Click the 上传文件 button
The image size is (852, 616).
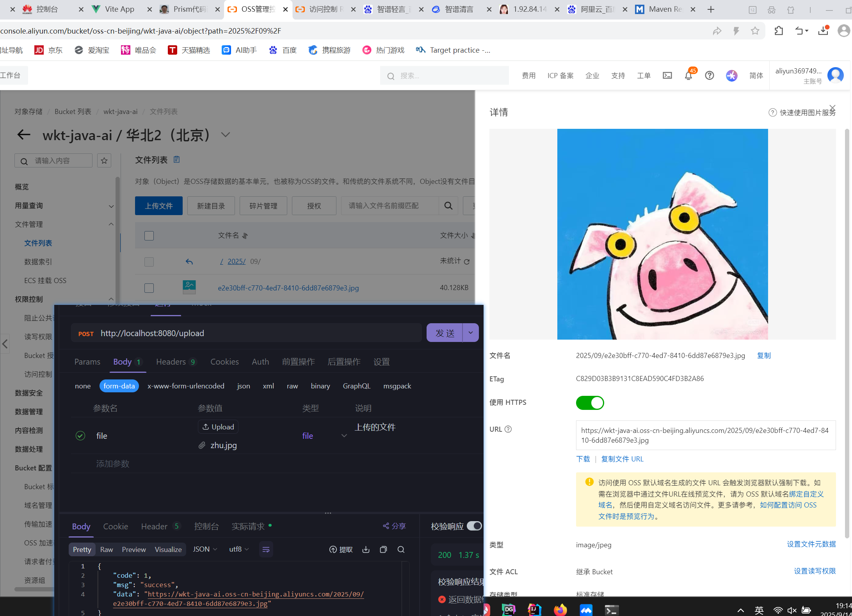coord(158,206)
